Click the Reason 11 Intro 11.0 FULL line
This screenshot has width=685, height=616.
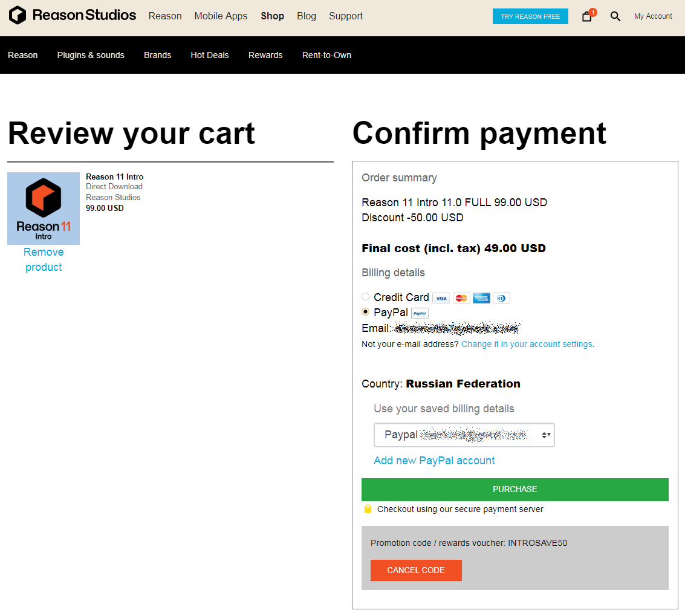pos(454,203)
